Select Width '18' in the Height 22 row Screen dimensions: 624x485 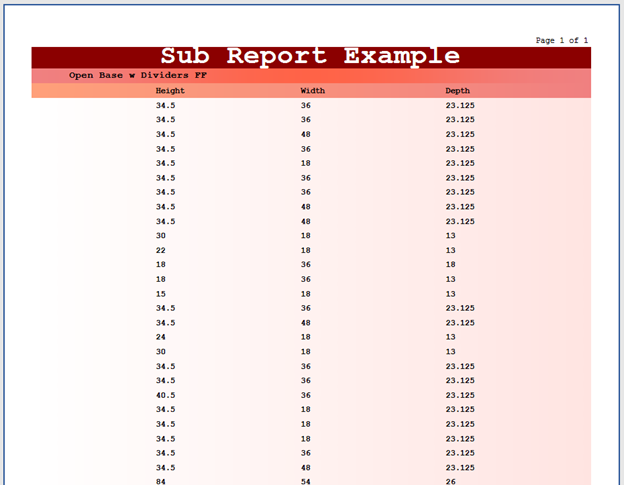tap(305, 250)
